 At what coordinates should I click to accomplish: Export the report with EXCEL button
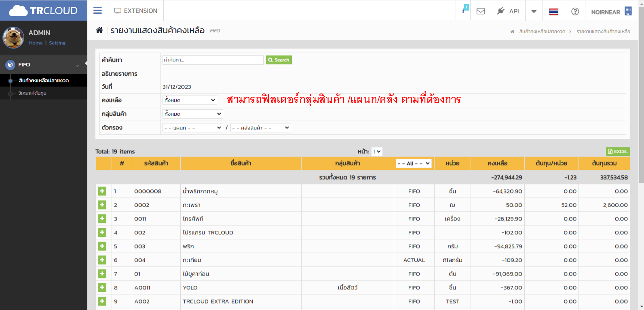tap(618, 151)
